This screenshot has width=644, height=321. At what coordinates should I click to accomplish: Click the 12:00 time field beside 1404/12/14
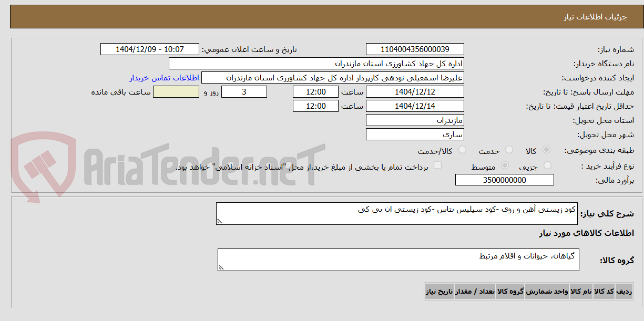coord(316,106)
